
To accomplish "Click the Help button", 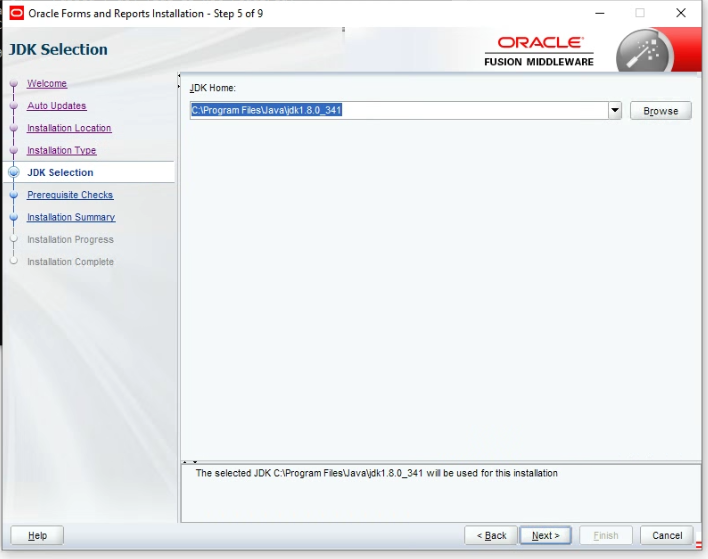I will pyautogui.click(x=37, y=536).
